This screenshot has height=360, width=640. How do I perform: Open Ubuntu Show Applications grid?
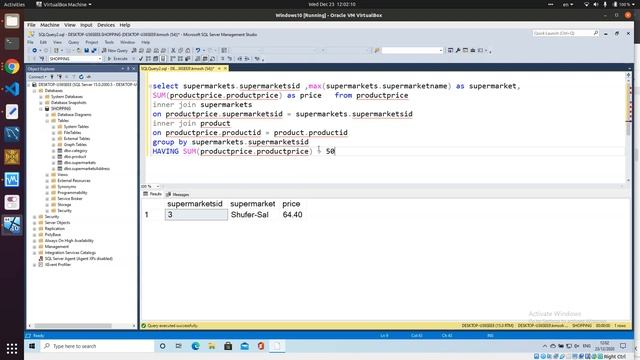click(12, 349)
